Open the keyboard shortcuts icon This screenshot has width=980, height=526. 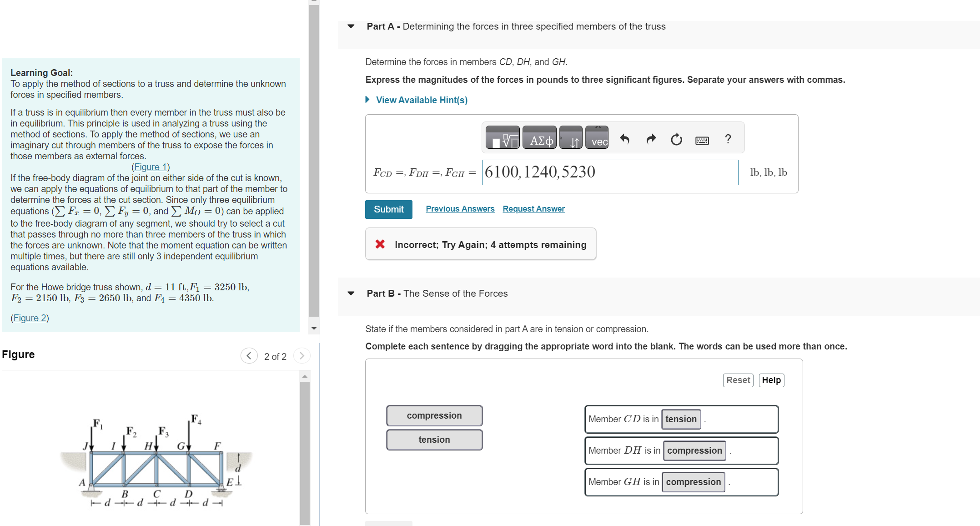tap(702, 140)
